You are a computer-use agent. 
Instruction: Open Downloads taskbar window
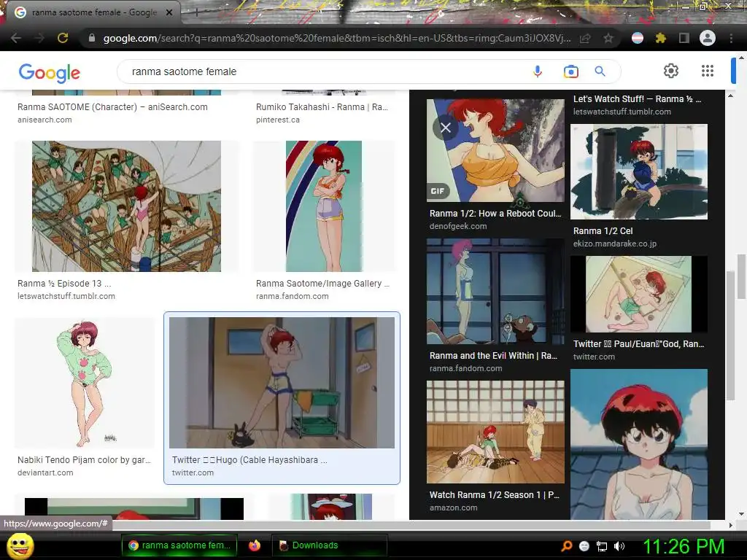pyautogui.click(x=329, y=545)
